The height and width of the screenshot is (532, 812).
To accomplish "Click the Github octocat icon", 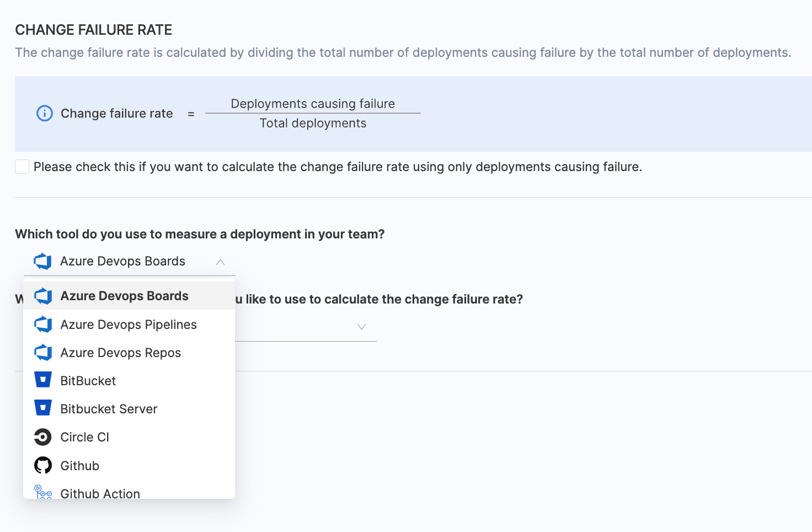I will (x=43, y=465).
